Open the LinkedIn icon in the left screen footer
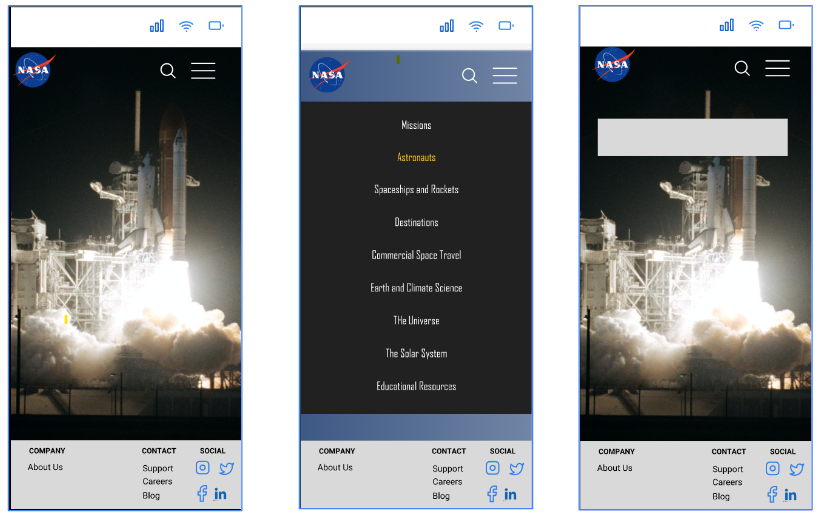 coord(221,494)
